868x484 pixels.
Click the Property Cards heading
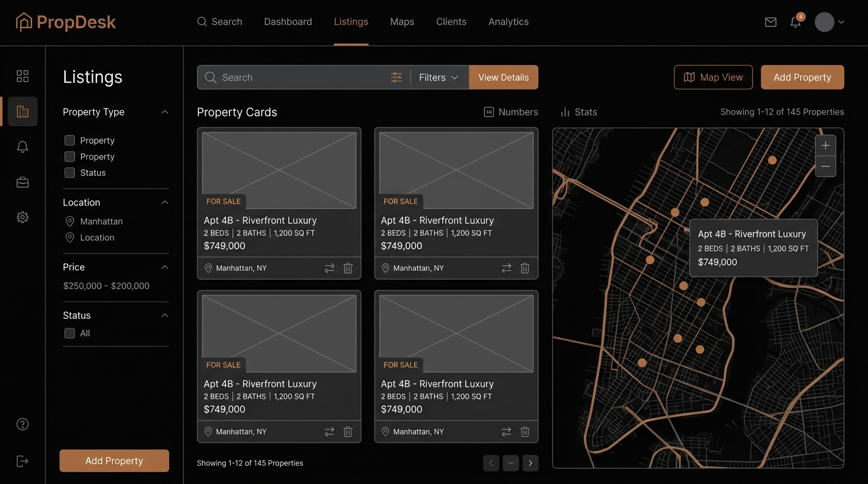237,112
